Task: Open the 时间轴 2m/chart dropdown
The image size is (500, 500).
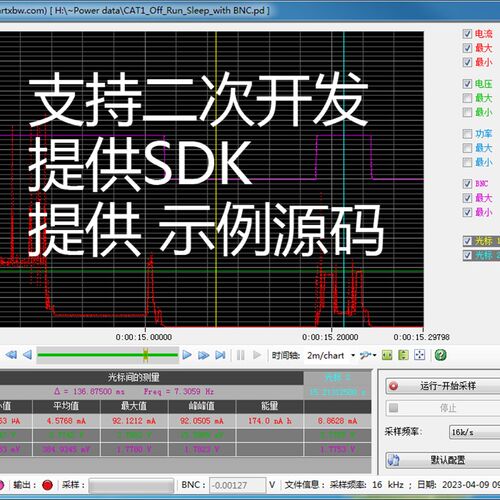Action: point(331,356)
